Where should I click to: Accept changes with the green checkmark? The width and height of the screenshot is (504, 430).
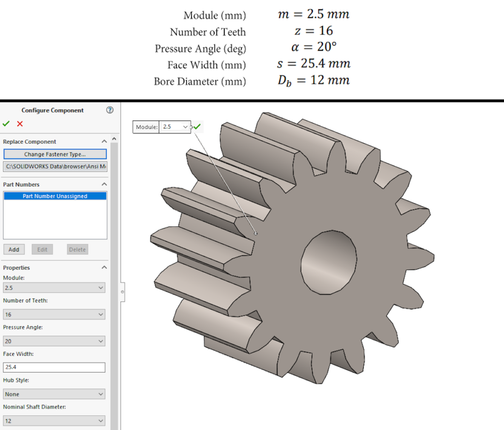6,124
